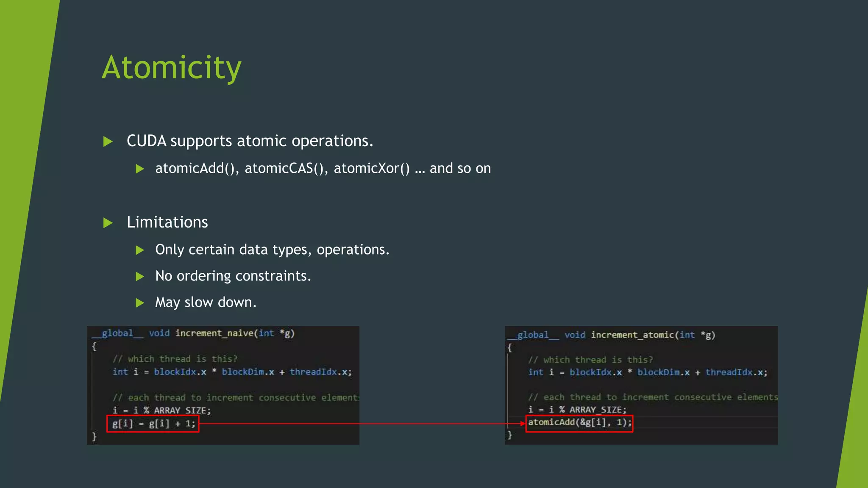Click bullet arrow before 'Only certain data types'
The height and width of the screenshot is (488, 868).
click(140, 250)
